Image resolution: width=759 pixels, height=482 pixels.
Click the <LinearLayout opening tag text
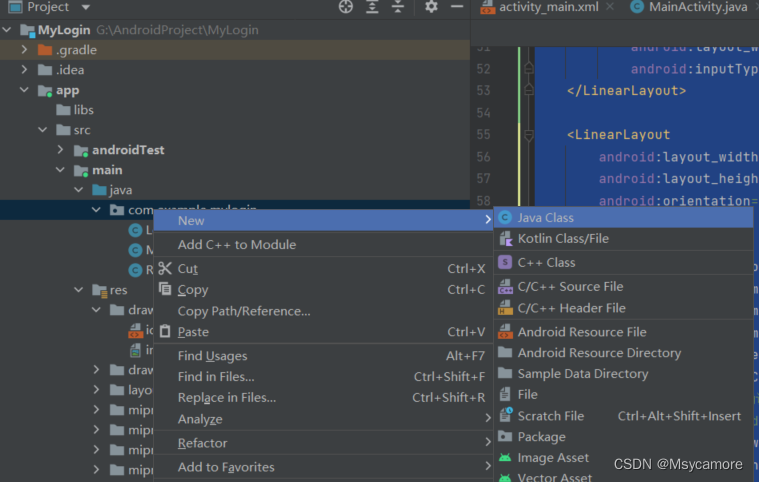618,135
